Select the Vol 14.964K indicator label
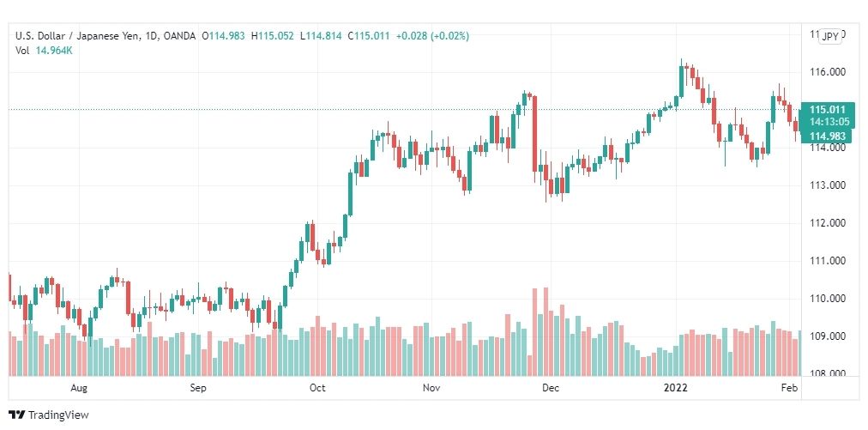Screen dimensions: 868x430 coord(45,51)
